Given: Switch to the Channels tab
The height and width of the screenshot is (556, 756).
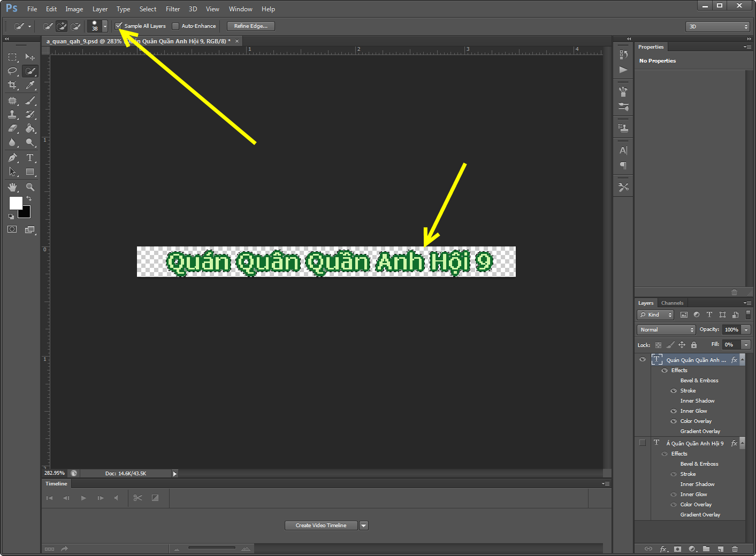Looking at the screenshot, I should coord(672,303).
